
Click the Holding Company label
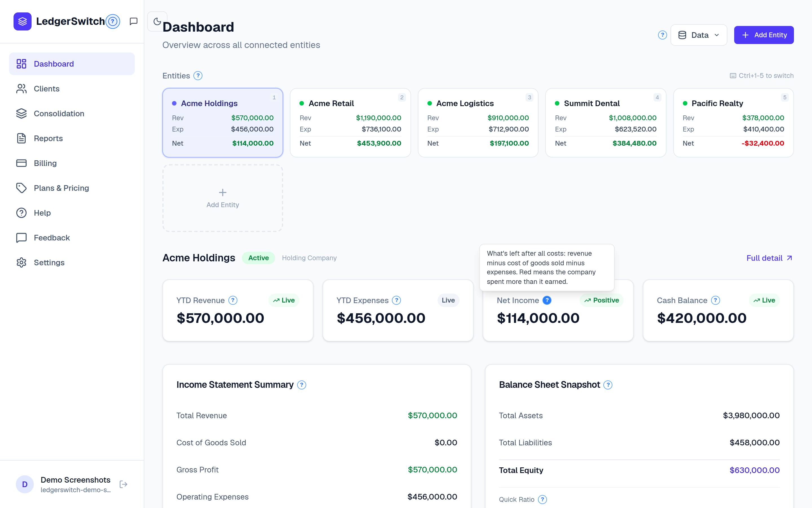[x=309, y=258]
